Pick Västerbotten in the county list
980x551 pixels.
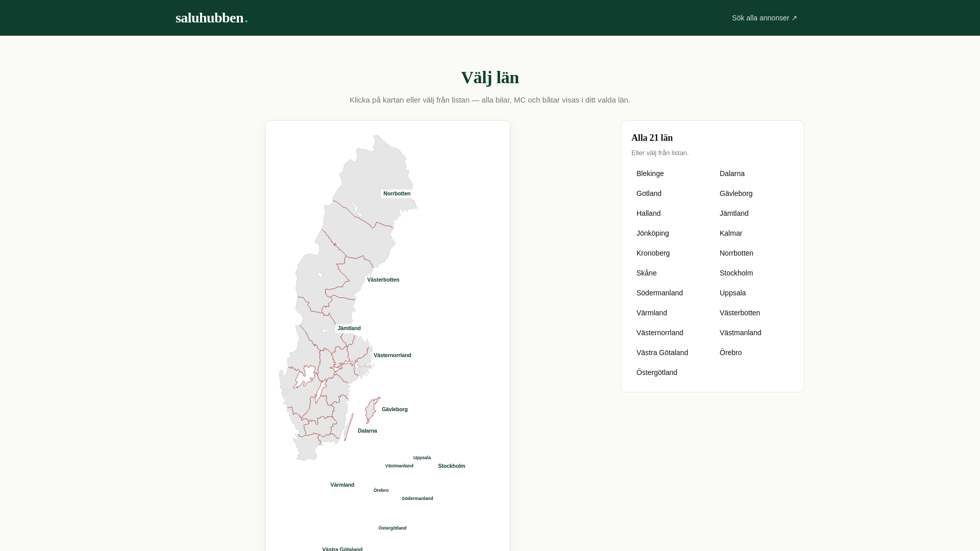point(754,313)
